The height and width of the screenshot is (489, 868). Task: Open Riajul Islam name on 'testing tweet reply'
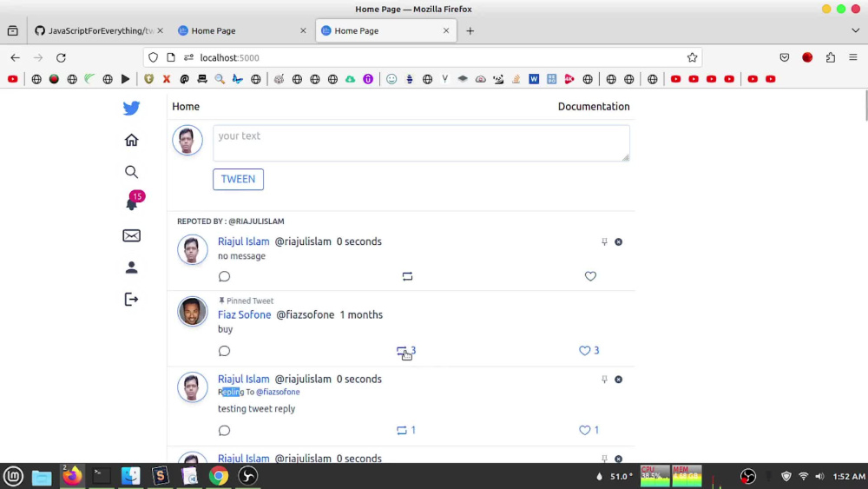[x=244, y=380]
